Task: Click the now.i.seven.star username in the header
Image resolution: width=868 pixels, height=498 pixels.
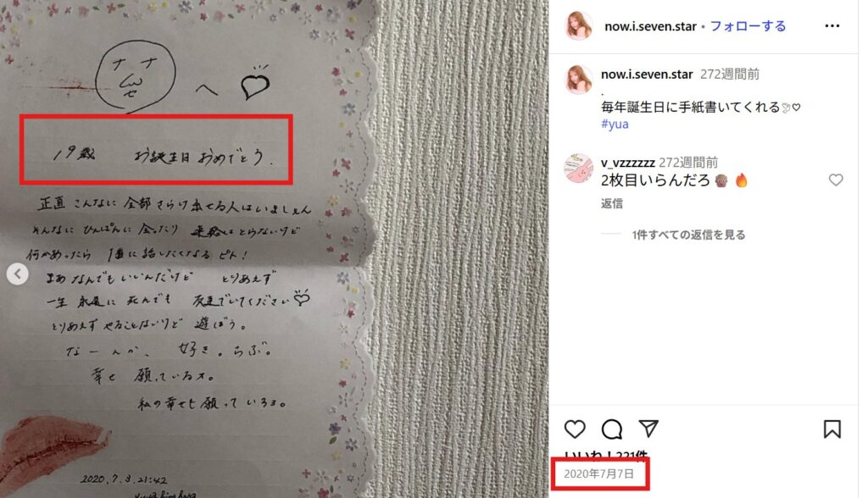Action: tap(650, 26)
